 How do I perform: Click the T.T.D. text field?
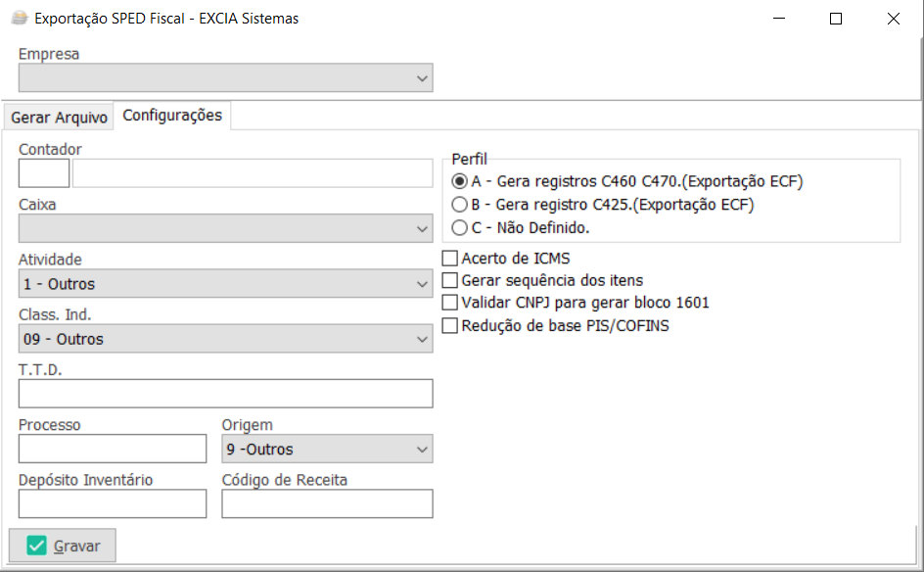[x=225, y=394]
